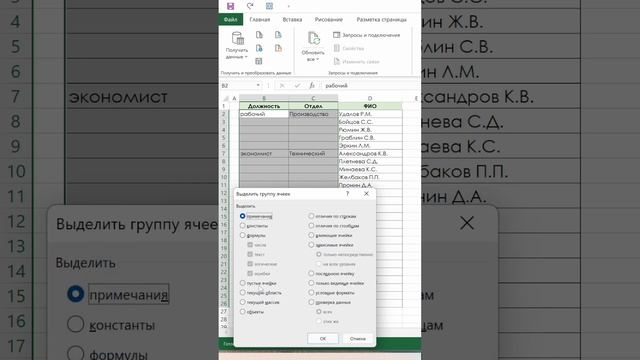The width and height of the screenshot is (640, 360).
Task: Select the условные форматы radio button
Action: pos(311,293)
